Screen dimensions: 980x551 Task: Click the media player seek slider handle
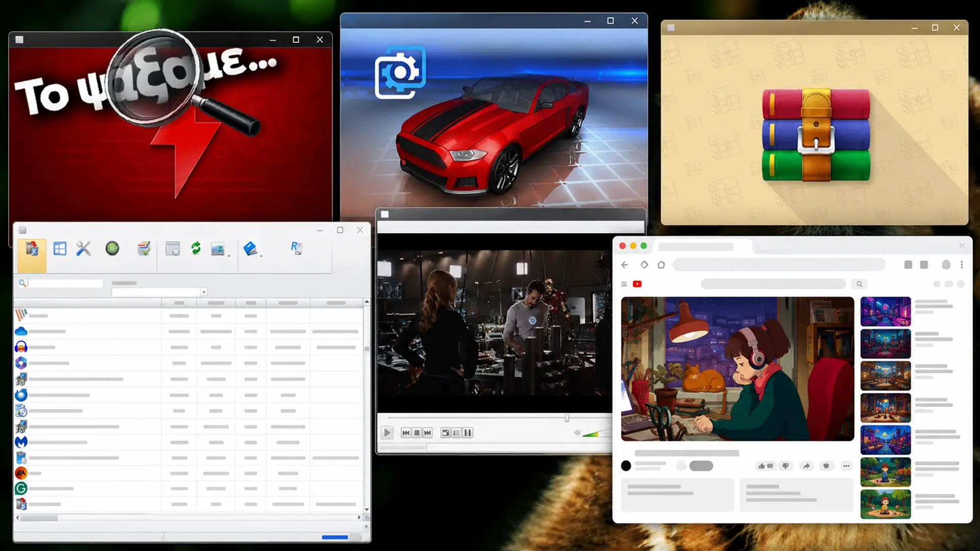567,418
